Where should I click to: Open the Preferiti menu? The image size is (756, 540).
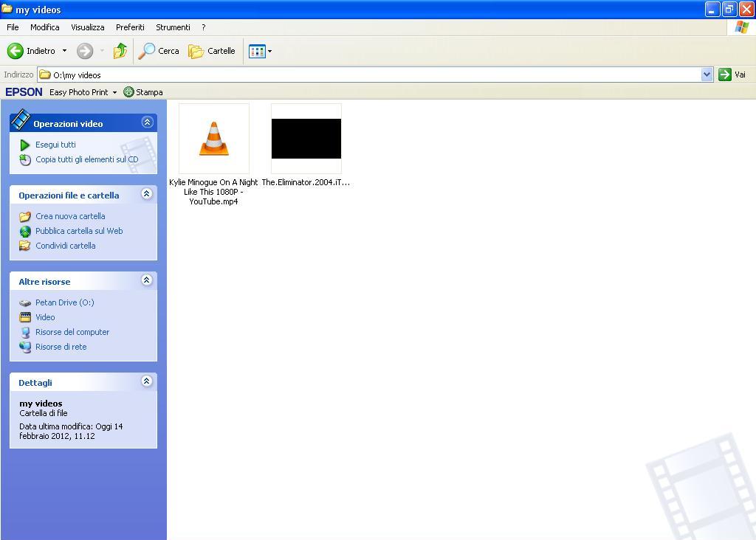coord(130,27)
